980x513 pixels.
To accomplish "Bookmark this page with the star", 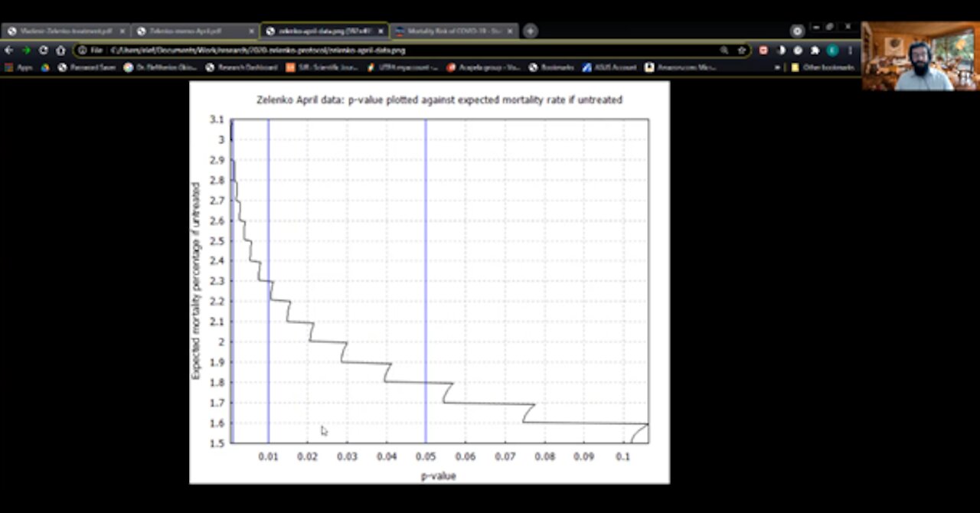I will click(741, 50).
